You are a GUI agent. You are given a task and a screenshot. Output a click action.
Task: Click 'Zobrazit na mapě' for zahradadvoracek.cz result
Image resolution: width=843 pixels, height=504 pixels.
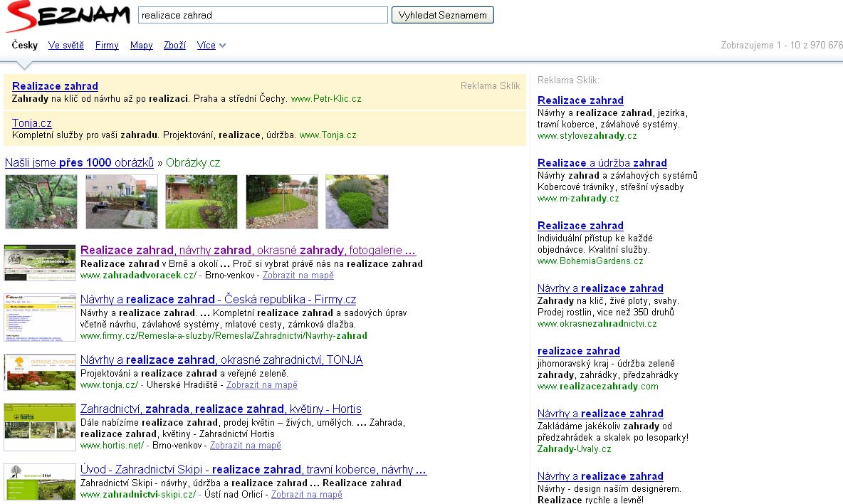tap(298, 275)
